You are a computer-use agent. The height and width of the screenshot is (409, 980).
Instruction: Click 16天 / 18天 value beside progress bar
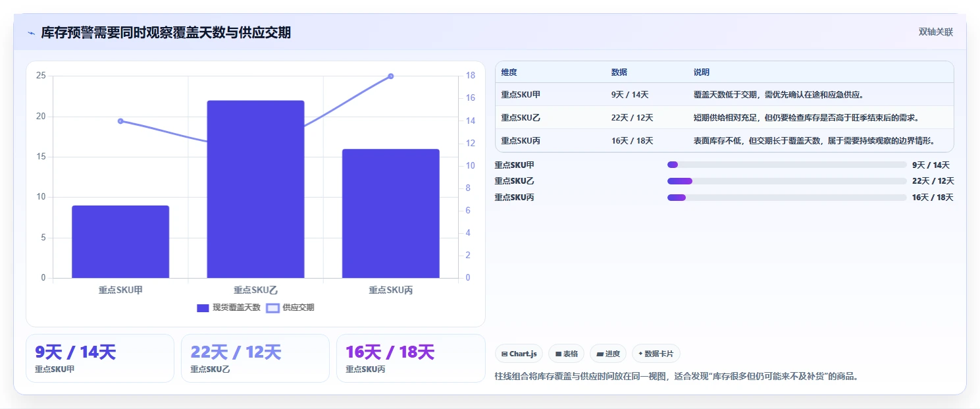pyautogui.click(x=933, y=198)
